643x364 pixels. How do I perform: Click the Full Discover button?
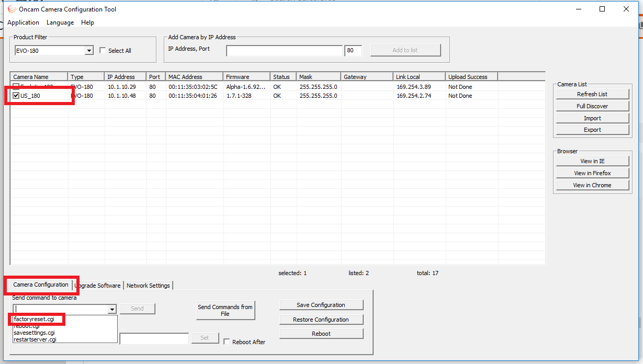[592, 106]
